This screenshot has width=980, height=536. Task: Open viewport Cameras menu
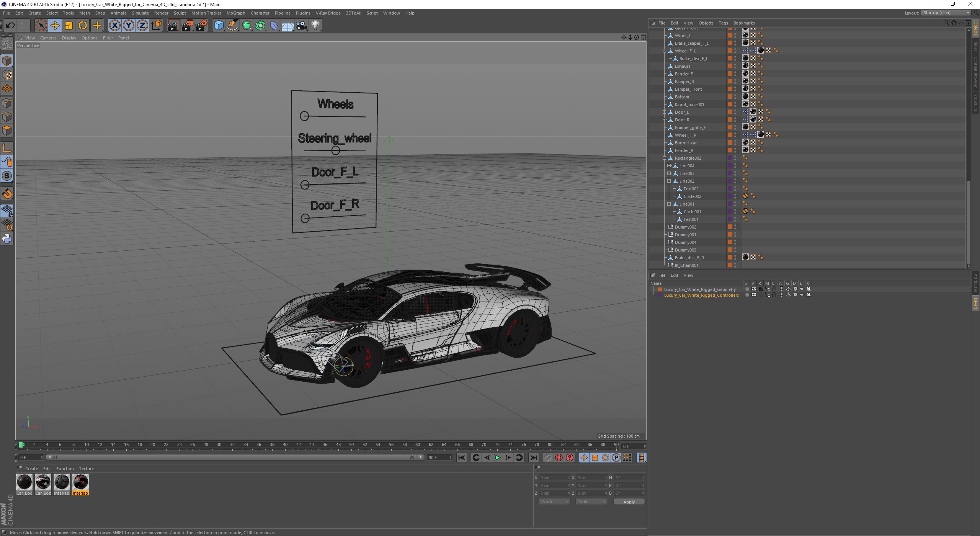click(48, 38)
